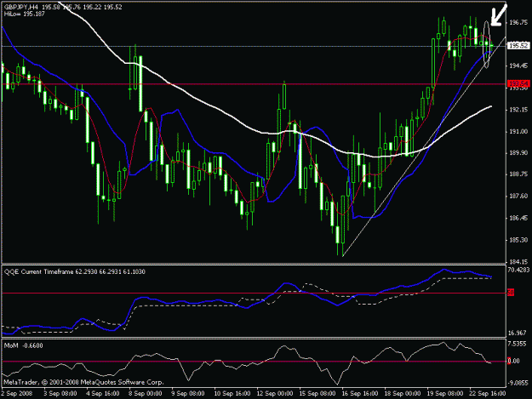The image size is (532, 399).
Task: Click the 191.00 price scale label
Action: [518, 131]
